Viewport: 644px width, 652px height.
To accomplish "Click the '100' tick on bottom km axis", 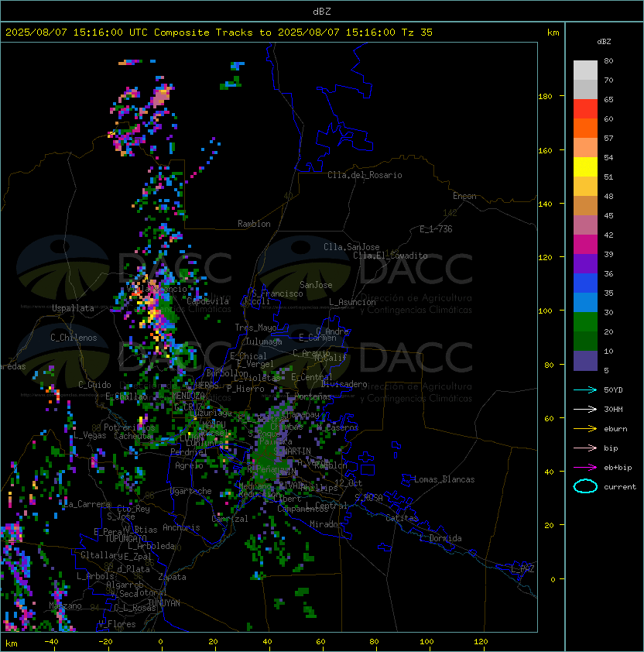I will (426, 642).
